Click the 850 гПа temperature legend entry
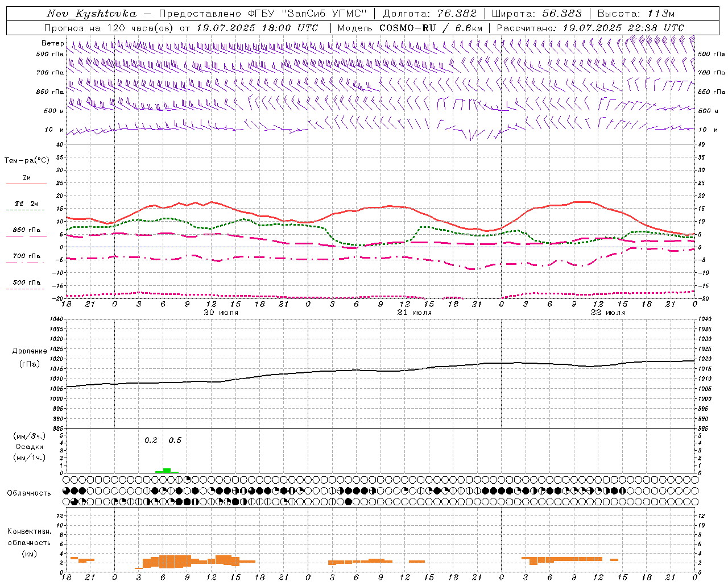This screenshot has height=582, width=728. pyautogui.click(x=26, y=230)
